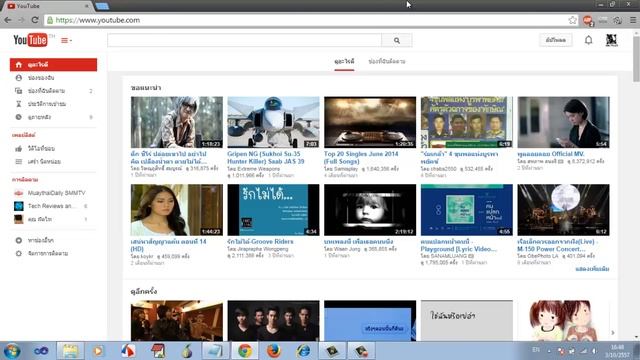The image size is (640, 360).
Task: Play the cartoon children thumbnail
Action: pos(563,321)
